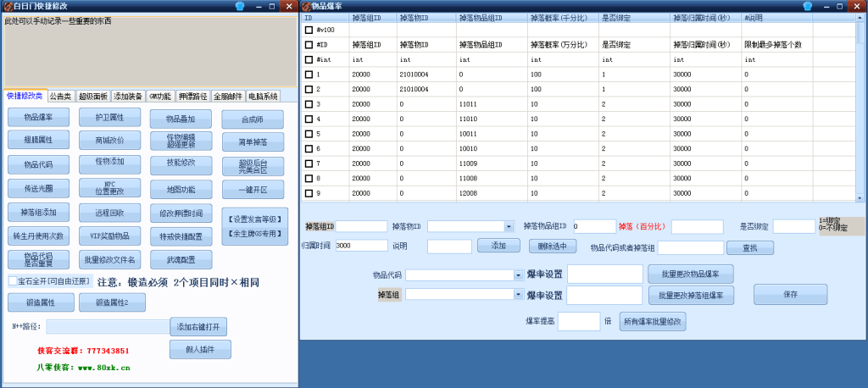
Task: Focus the 物品代码或者掉落组 search field
Action: tap(691, 248)
